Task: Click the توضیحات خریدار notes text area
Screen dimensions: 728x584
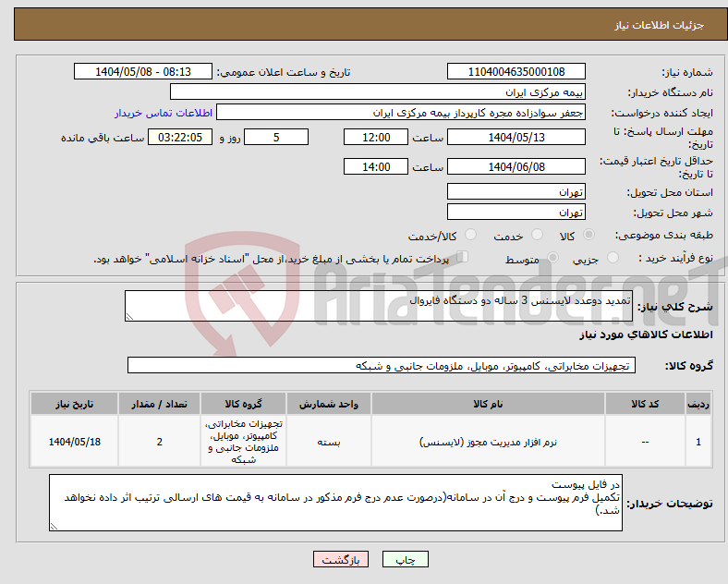Action: tap(335, 503)
